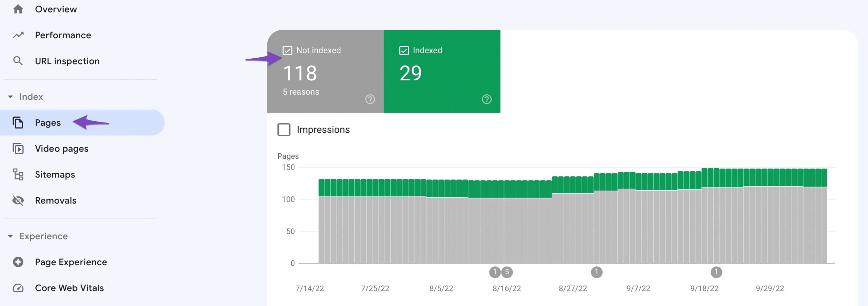Screen dimensions: 868x306
Task: Click the Removals crossed-eye icon
Action: pos(18,200)
